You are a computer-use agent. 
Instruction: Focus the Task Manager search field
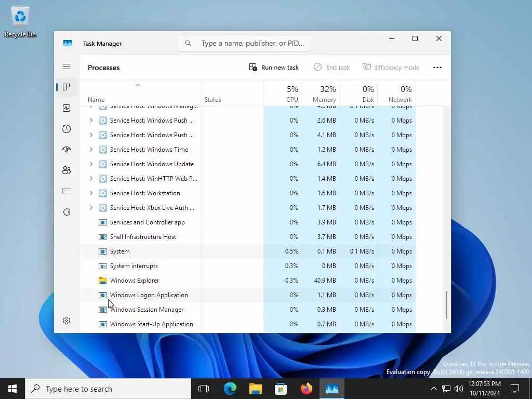[x=245, y=43]
